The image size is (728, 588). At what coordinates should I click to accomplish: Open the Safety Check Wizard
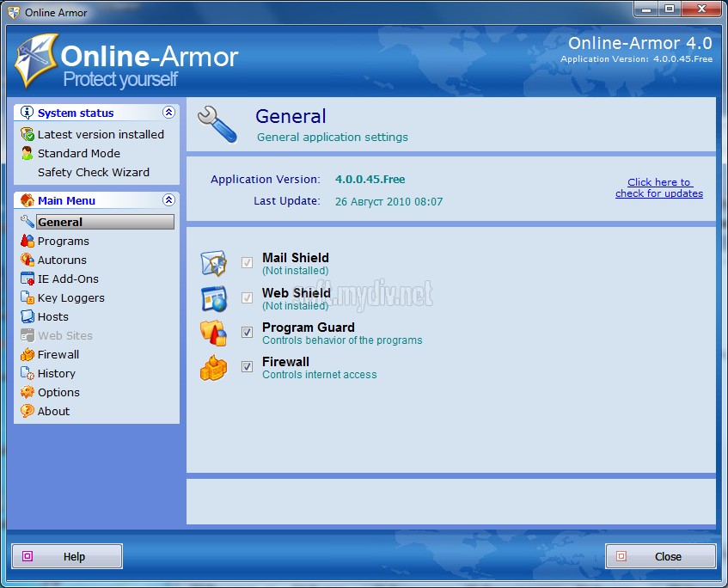coord(94,172)
